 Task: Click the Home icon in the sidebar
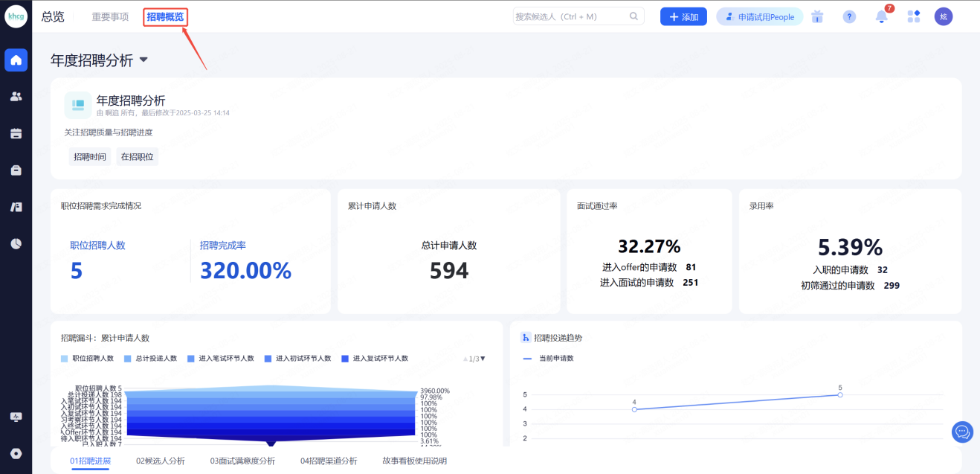click(x=16, y=60)
